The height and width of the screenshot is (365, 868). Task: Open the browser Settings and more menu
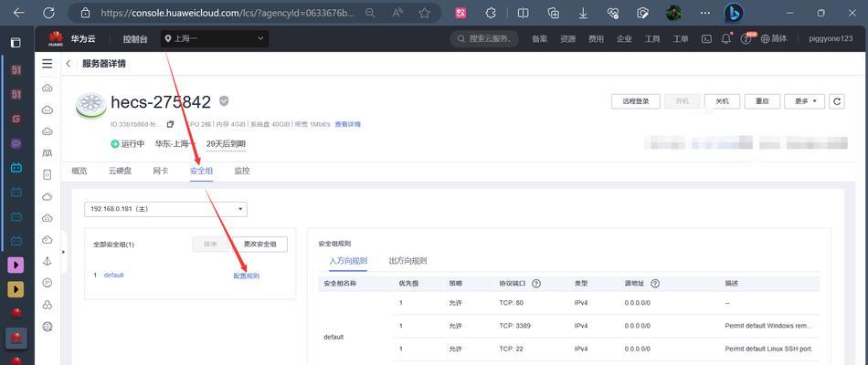(704, 13)
